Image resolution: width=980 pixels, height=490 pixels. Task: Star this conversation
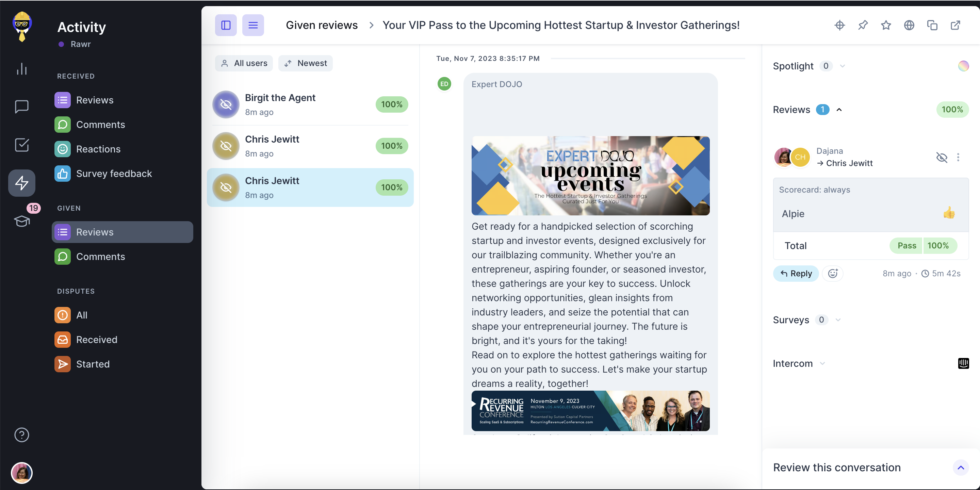pyautogui.click(x=886, y=25)
